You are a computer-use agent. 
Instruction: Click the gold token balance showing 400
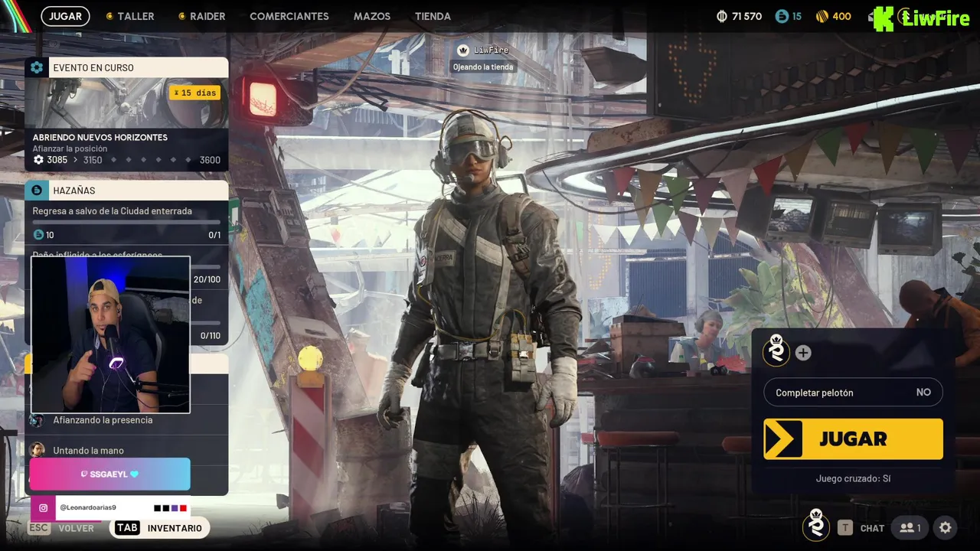pos(833,16)
